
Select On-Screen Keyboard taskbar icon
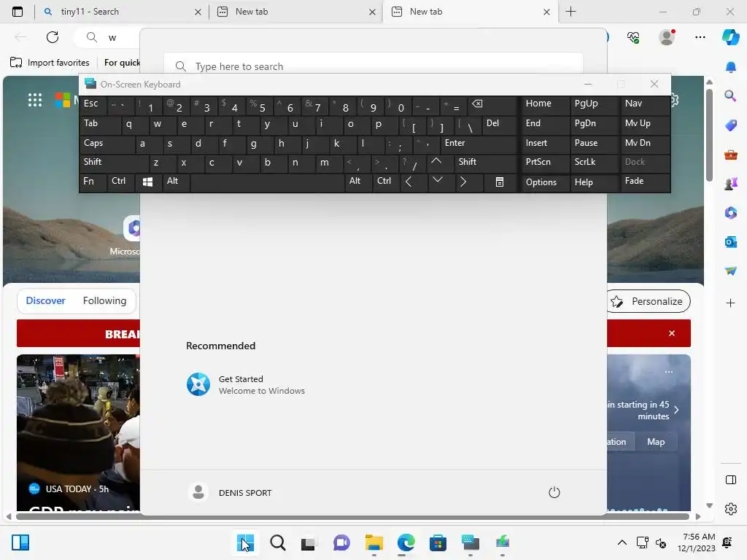(471, 542)
